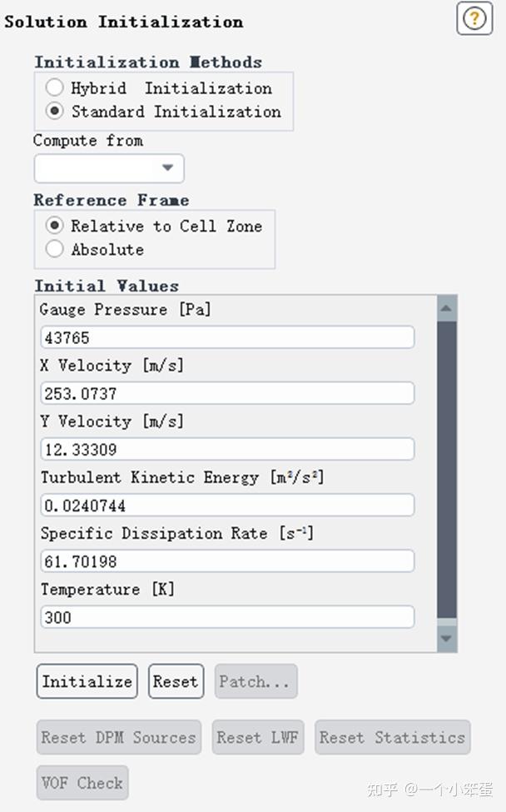This screenshot has width=506, height=812.
Task: Select Hybrid Initialization radio button
Action: 55,87
